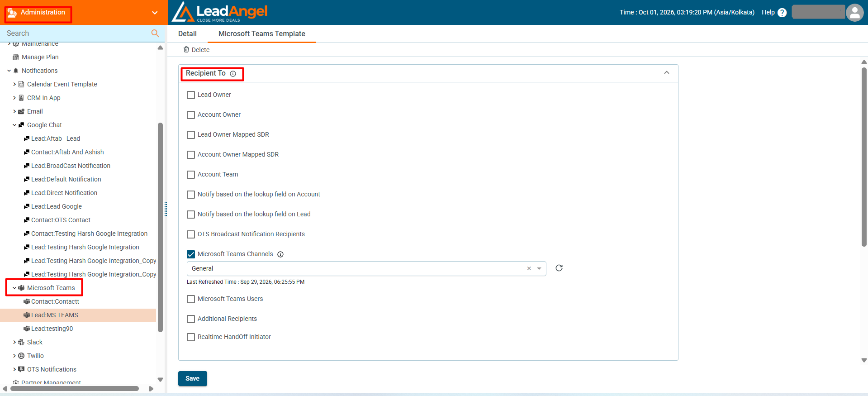Click the Twilio icon in tree
This screenshot has width=868, height=396.
(x=21, y=356)
